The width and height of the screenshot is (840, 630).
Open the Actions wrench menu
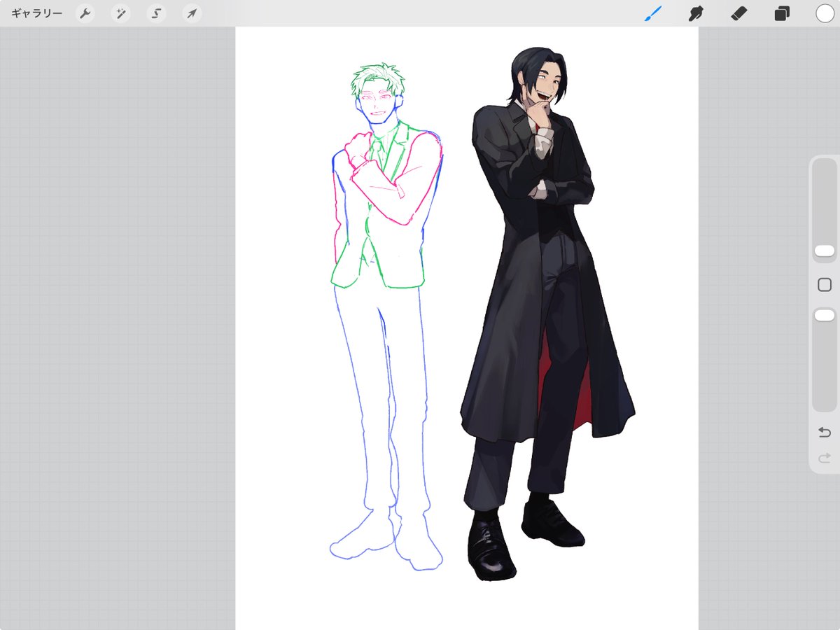point(85,13)
